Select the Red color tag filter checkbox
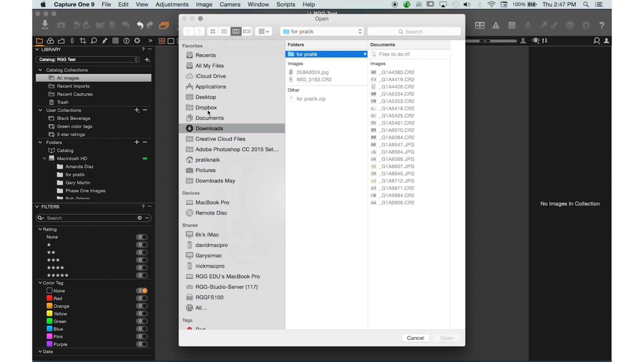The height and width of the screenshot is (362, 644). click(x=49, y=298)
